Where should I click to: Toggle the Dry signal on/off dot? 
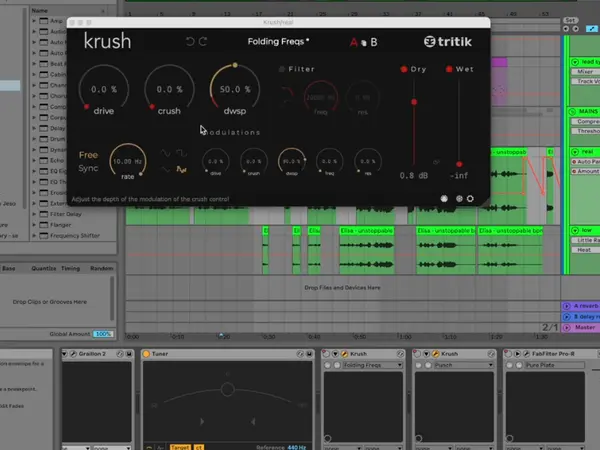[404, 69]
